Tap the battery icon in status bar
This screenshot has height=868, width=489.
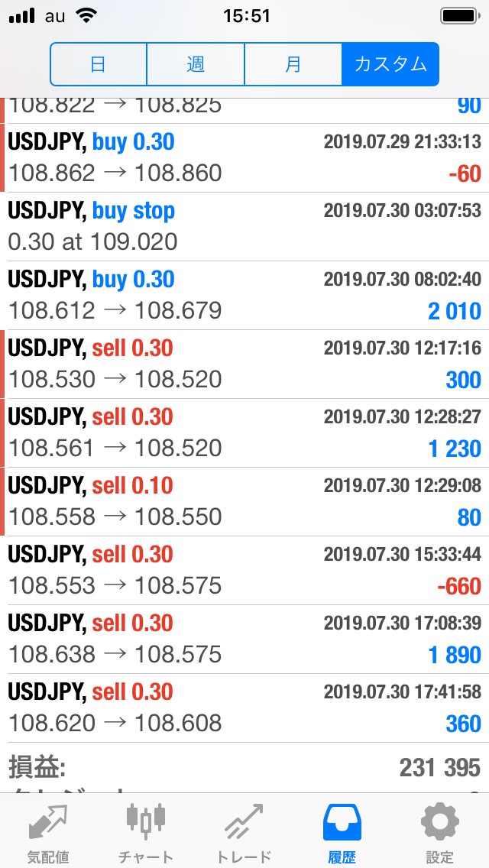[x=459, y=15]
